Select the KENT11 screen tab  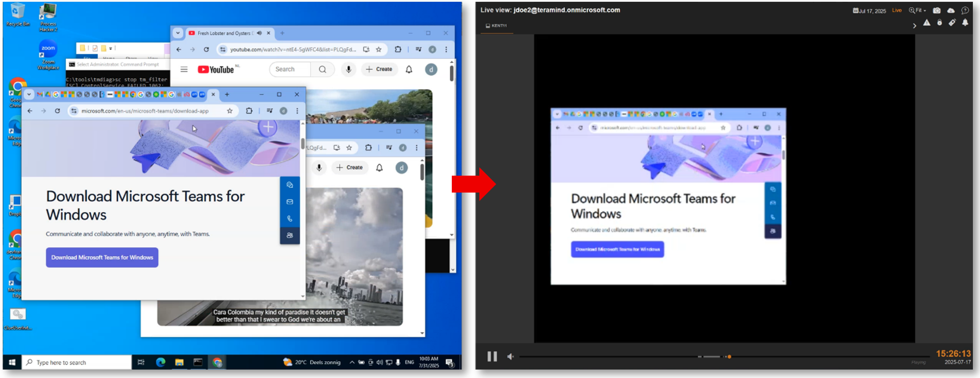click(497, 26)
